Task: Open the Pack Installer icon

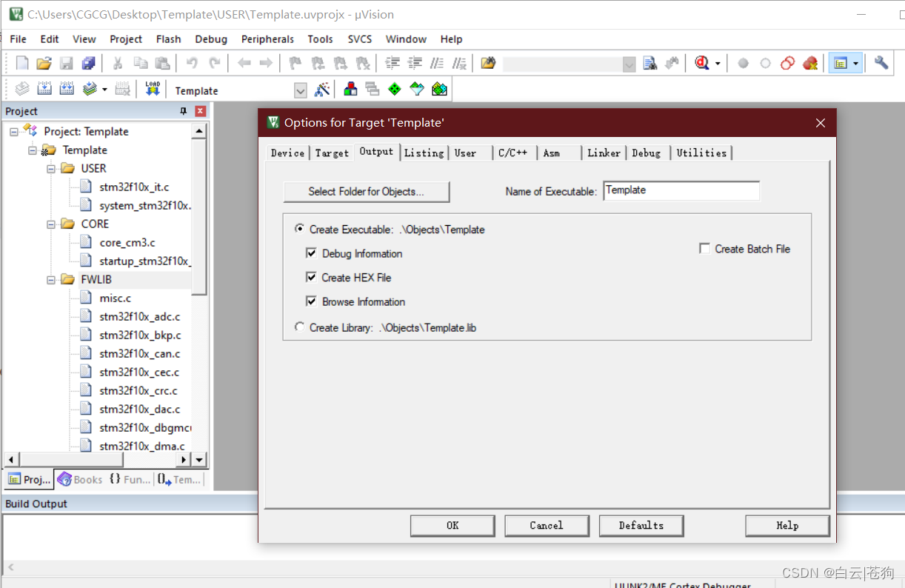Action: point(439,90)
